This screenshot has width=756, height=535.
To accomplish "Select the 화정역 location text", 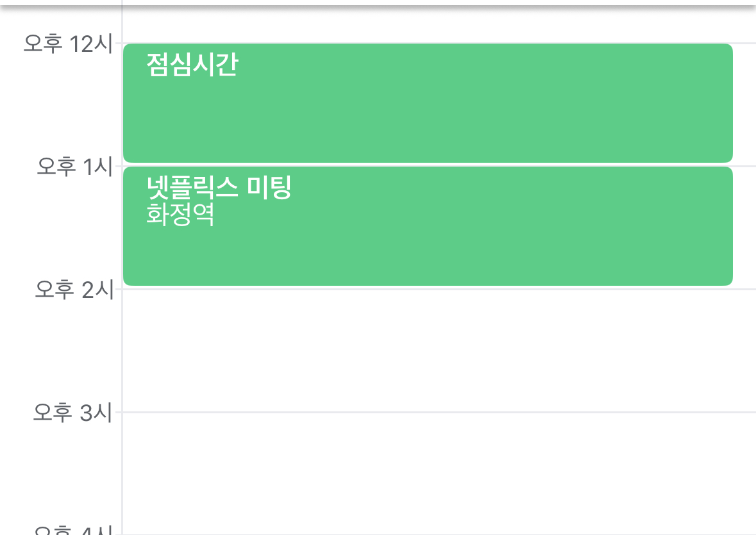I will click(180, 215).
